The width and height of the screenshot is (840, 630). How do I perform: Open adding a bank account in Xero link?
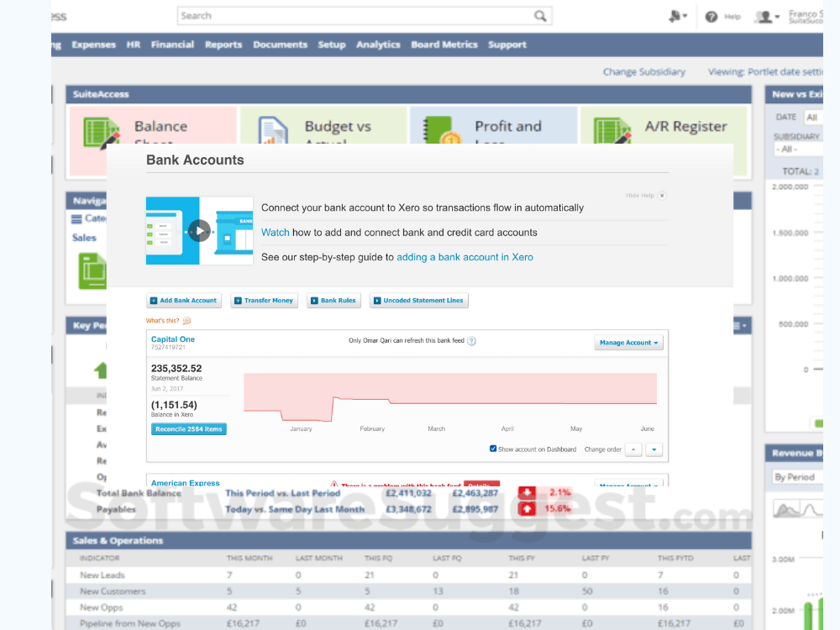click(x=465, y=257)
